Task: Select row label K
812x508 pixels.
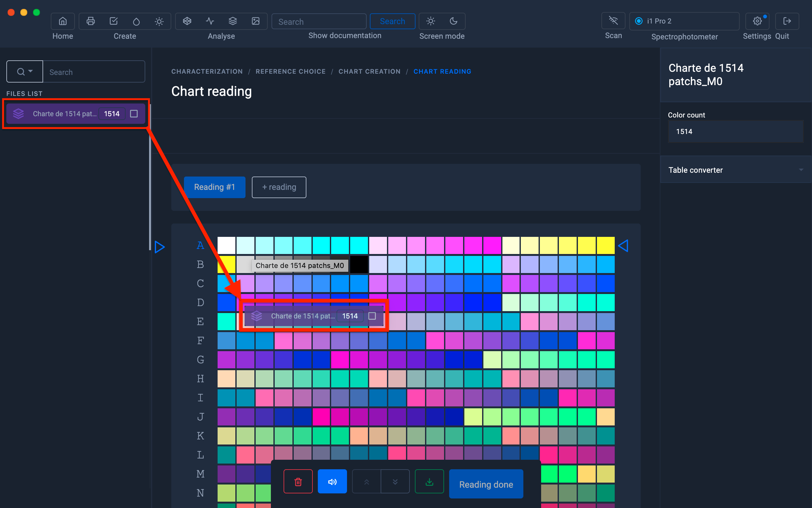Action: click(x=200, y=436)
